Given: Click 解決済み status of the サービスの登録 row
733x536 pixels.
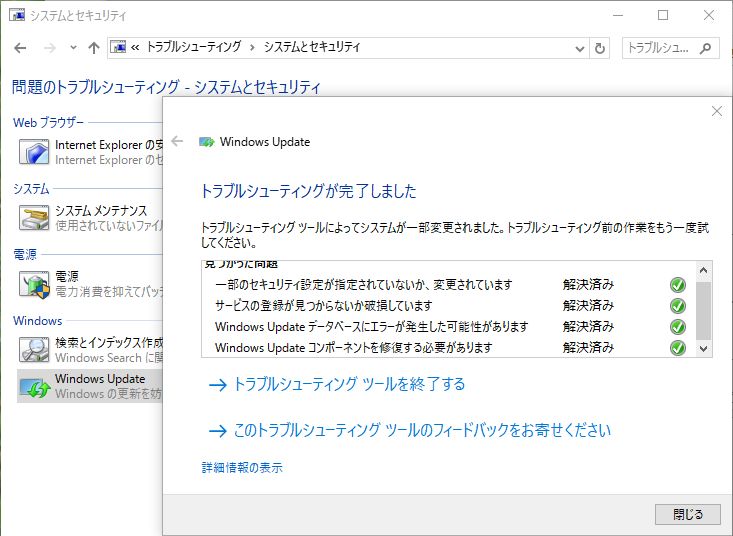Looking at the screenshot, I should 588,306.
